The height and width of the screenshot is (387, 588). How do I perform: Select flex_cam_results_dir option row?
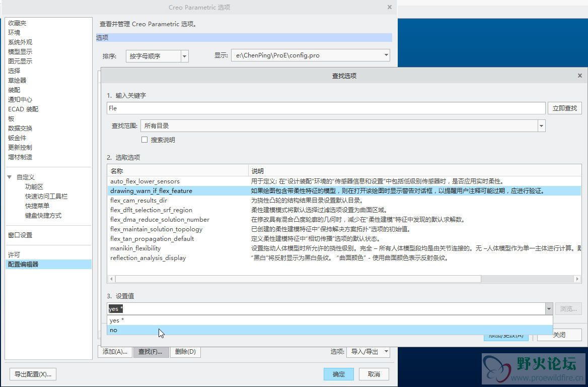(x=344, y=201)
